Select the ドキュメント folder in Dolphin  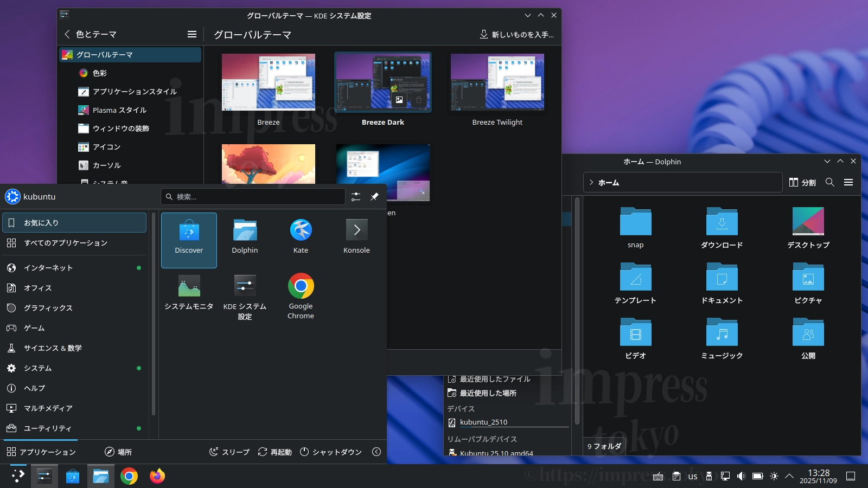tap(722, 283)
